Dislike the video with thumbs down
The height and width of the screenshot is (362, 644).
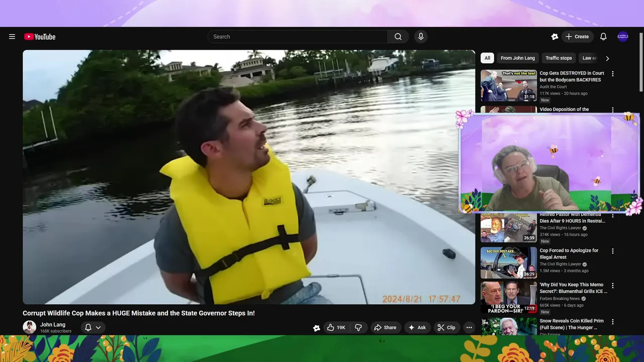358,327
